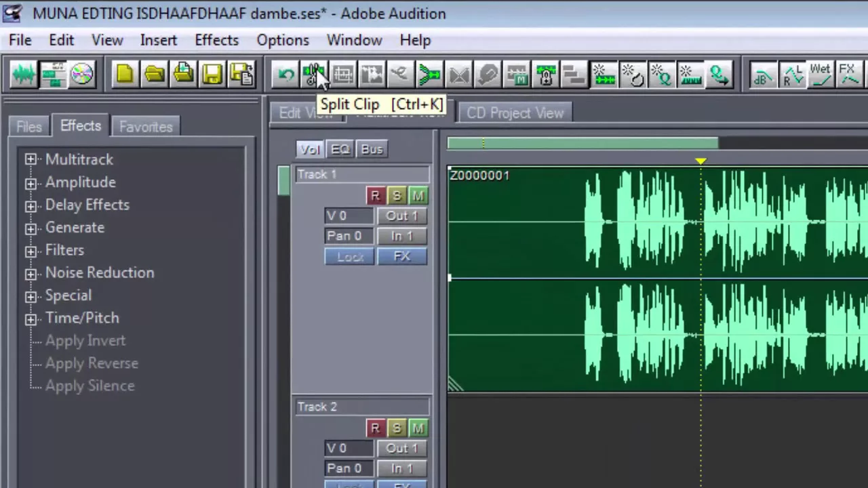Switch to Multitrack View toolbar icon
868x488 pixels.
click(x=53, y=74)
